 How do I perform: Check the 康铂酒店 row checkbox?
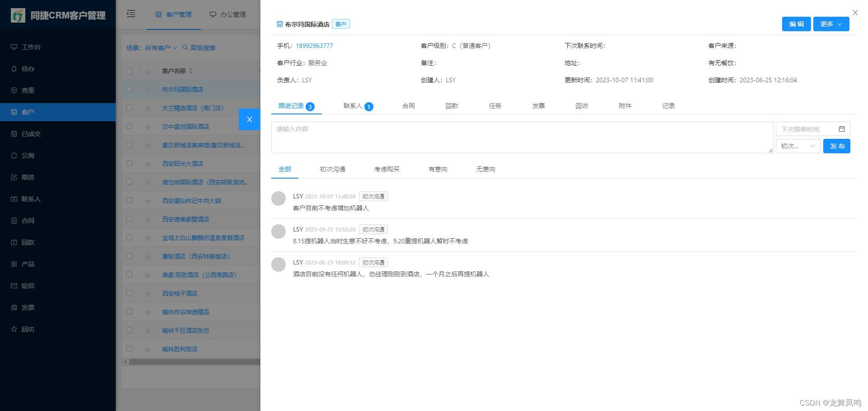129,256
